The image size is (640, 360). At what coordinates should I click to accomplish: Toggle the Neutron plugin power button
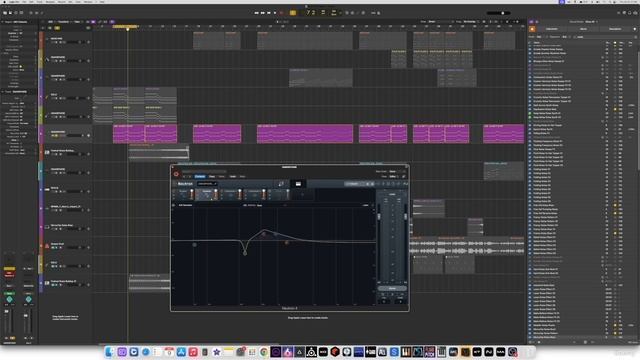click(x=176, y=174)
